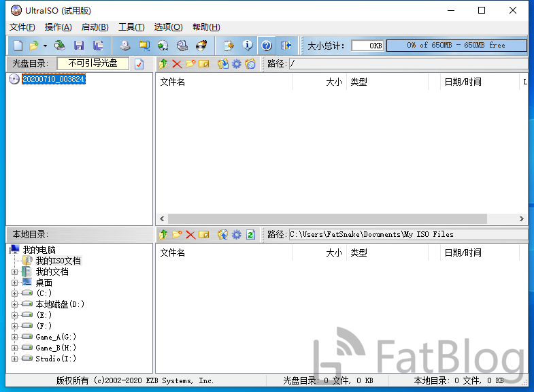Image resolution: width=534 pixels, height=392 pixels.
Task: Click the Up folder icon in the disc pane toolbar
Action: pyautogui.click(x=163, y=64)
